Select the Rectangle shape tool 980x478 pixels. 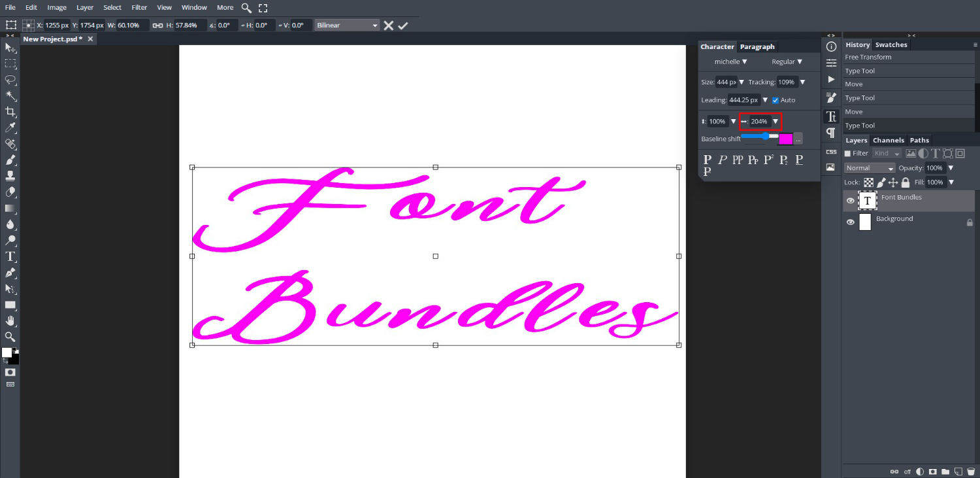[10, 305]
